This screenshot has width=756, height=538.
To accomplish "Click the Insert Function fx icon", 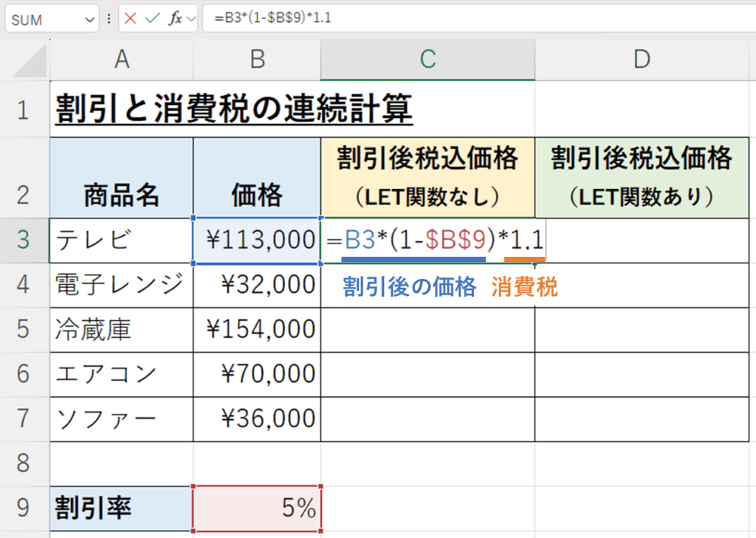I will tap(175, 18).
